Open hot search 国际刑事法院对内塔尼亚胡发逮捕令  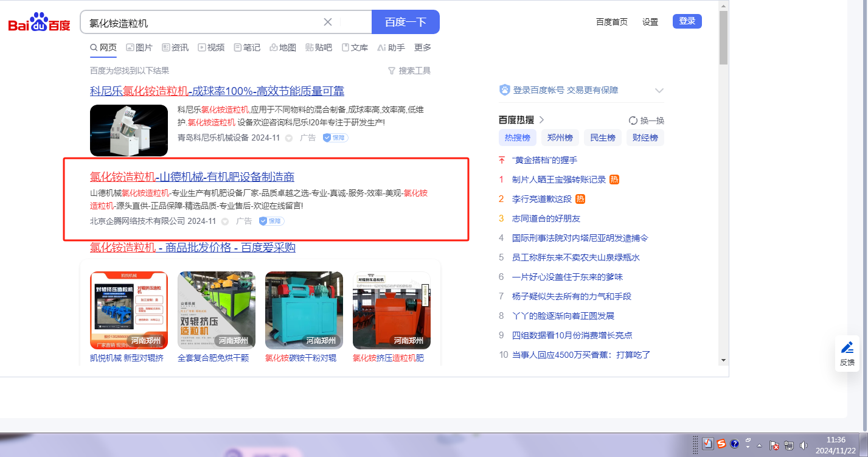580,238
